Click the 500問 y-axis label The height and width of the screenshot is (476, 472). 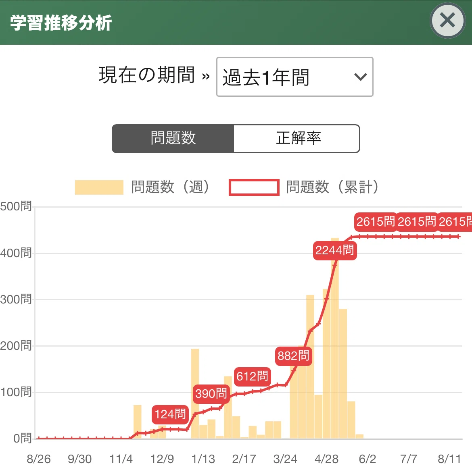[x=16, y=206]
